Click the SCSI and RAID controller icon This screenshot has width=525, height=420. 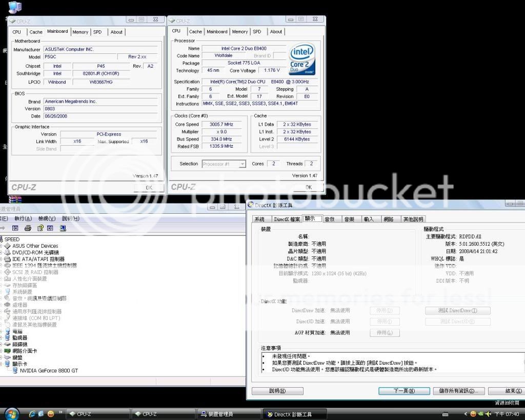pos(7,272)
